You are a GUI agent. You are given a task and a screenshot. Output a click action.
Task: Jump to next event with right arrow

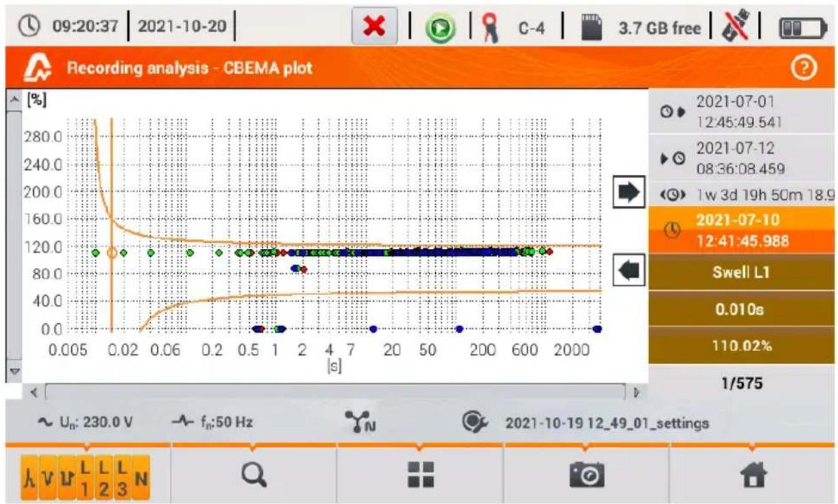coord(629,192)
